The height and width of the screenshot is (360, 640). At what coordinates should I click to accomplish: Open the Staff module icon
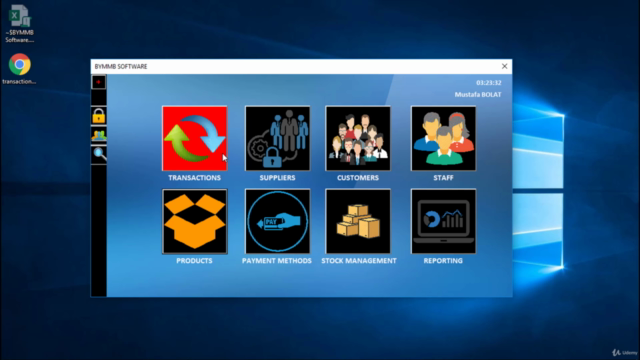pyautogui.click(x=443, y=138)
